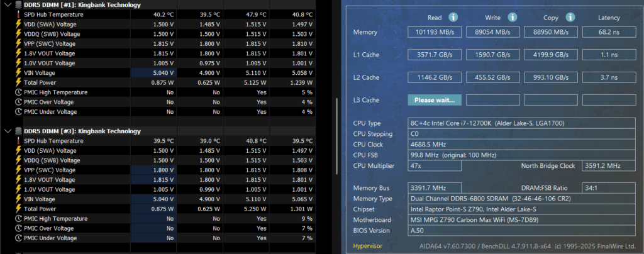Click the L2 Cache Write result 455.52 GB/s

pos(492,77)
